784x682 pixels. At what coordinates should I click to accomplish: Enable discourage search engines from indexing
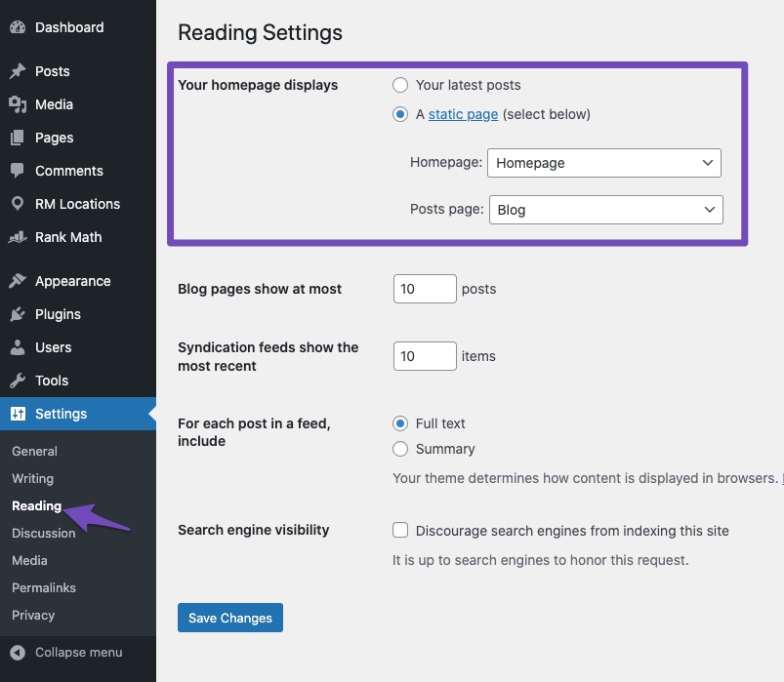coord(400,530)
